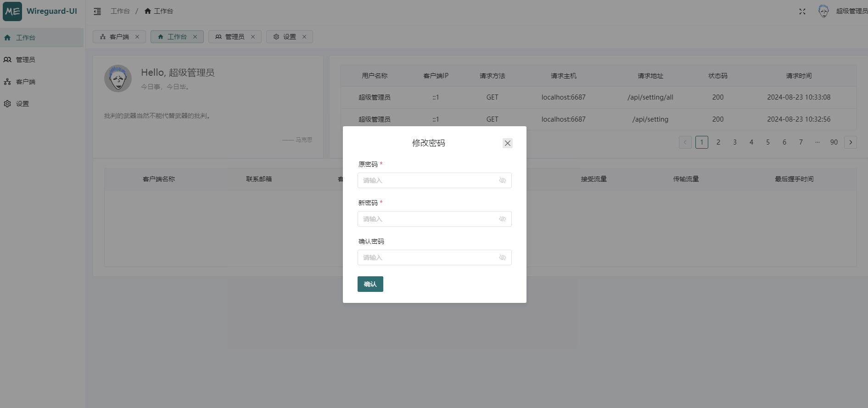Toggle visibility of 新密码 field
This screenshot has height=408, width=868.
click(503, 219)
